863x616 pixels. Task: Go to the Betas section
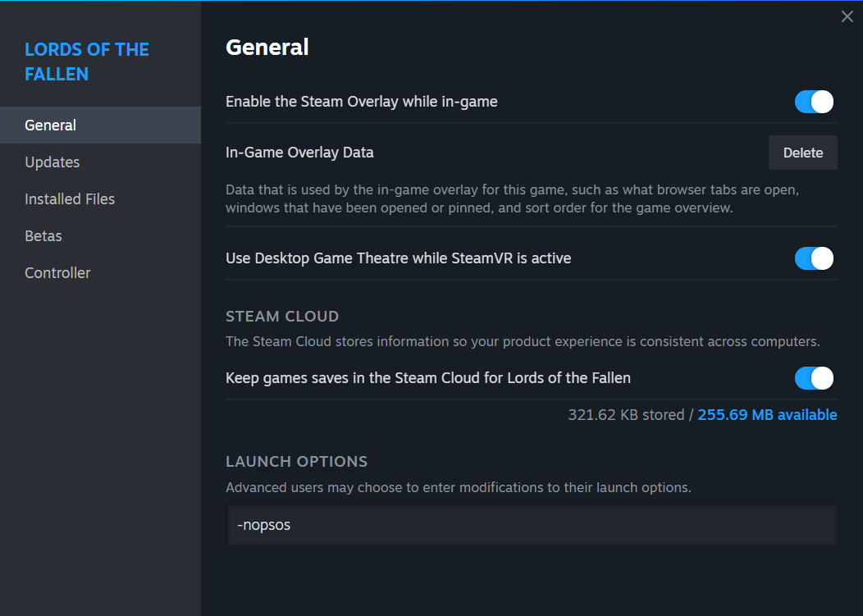point(100,235)
